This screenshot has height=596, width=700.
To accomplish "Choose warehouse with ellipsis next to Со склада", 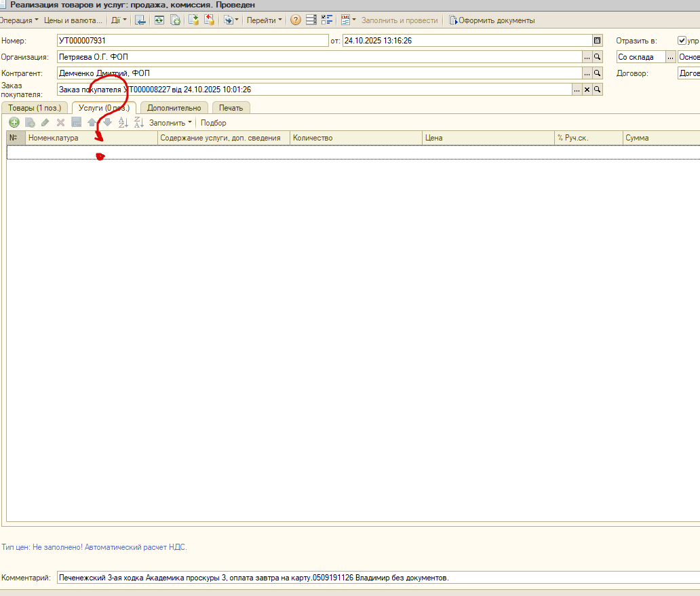I will pyautogui.click(x=671, y=57).
